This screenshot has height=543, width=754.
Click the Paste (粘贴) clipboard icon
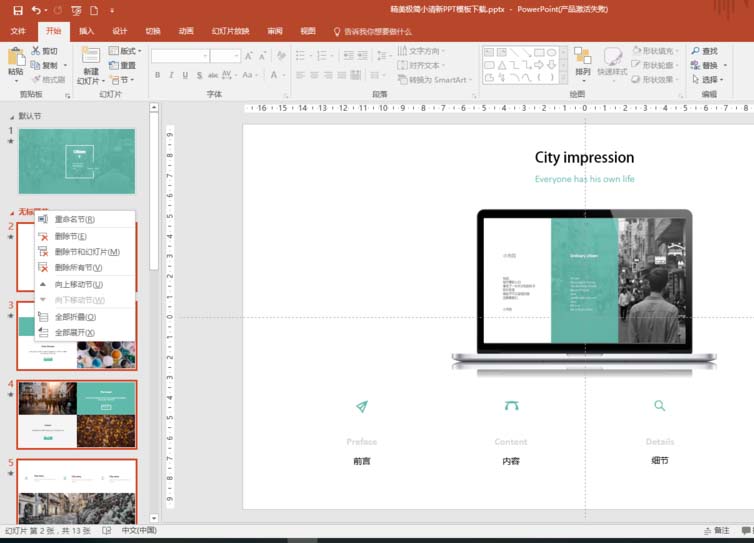point(16,56)
